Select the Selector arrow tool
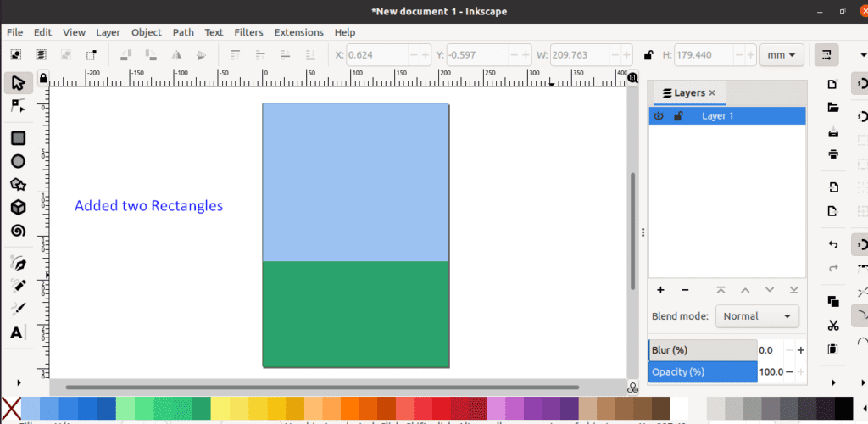The image size is (868, 424). pos(19,83)
